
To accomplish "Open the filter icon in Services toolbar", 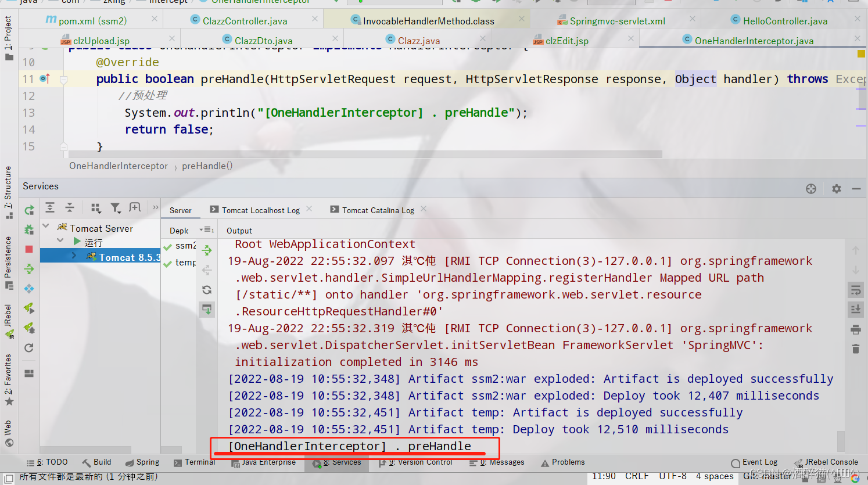I will tap(116, 207).
